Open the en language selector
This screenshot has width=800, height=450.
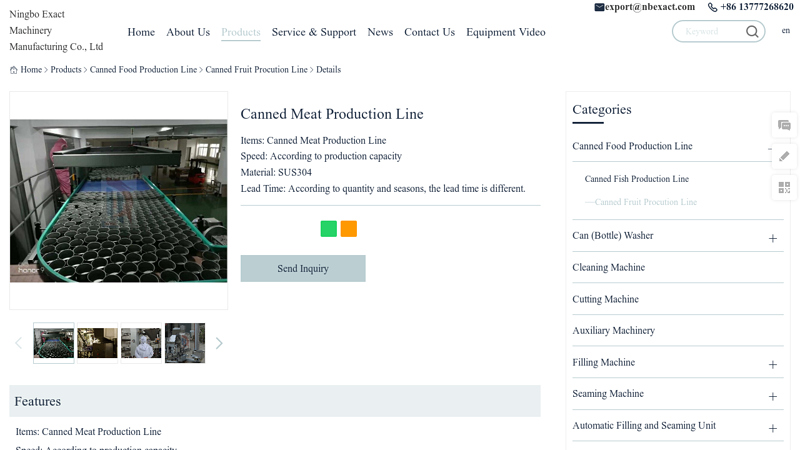pyautogui.click(x=786, y=31)
